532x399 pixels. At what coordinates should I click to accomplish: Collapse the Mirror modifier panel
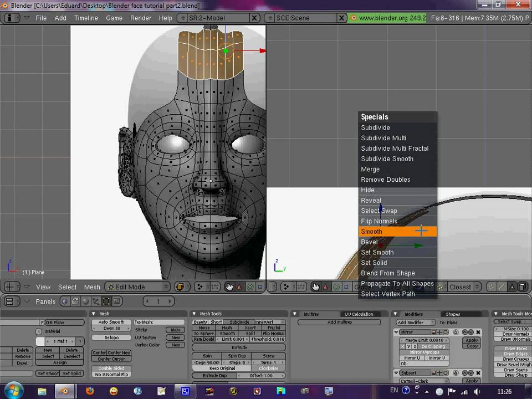pyautogui.click(x=396, y=332)
